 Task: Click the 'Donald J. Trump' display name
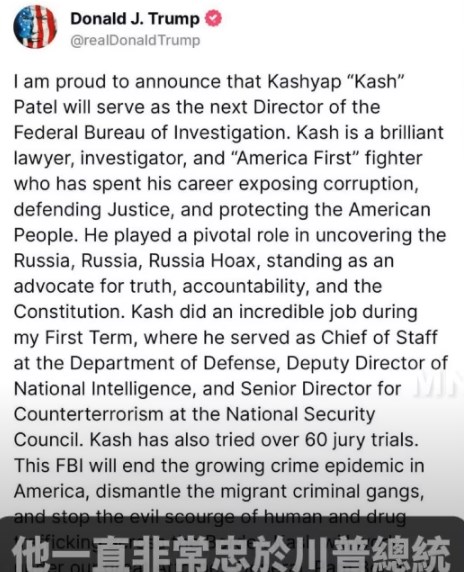[135, 19]
